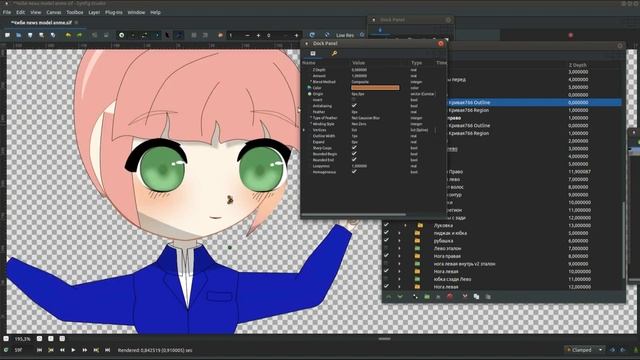Viewport: 640px width, 360px height.
Task: Undo the last action via yellow arrow
Action: point(68,36)
